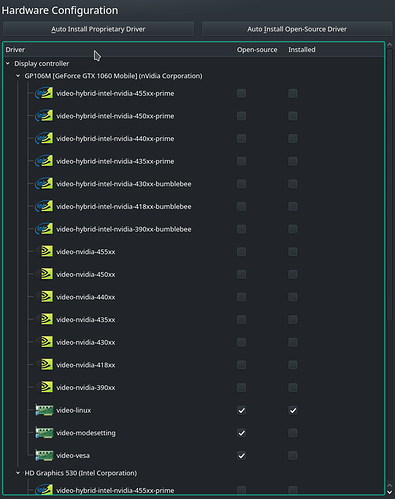Toggle Open-source checkbox for video-linux
The width and height of the screenshot is (395, 499).
coord(242,410)
